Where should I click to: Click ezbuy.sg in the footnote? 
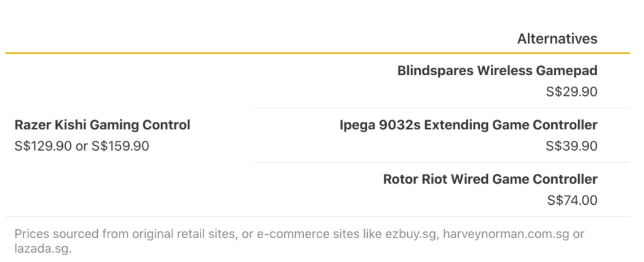coord(410,234)
